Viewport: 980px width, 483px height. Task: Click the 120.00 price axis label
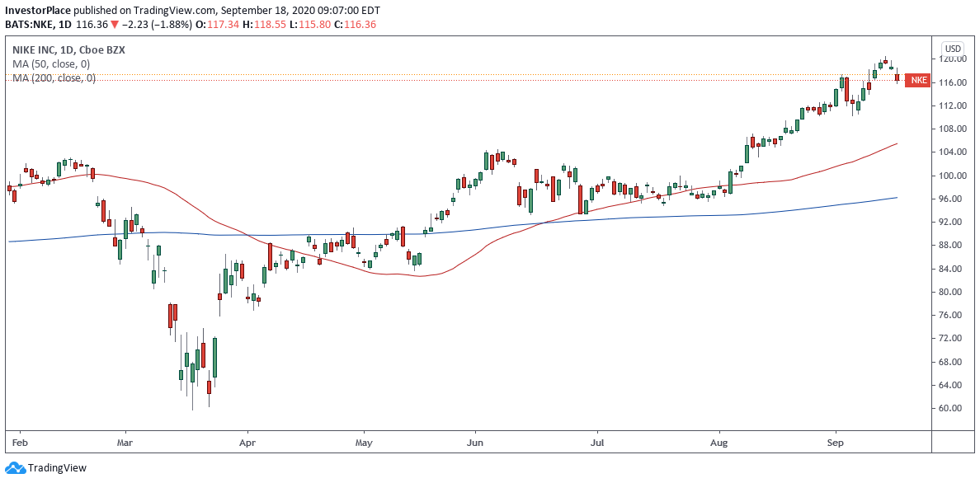point(954,59)
